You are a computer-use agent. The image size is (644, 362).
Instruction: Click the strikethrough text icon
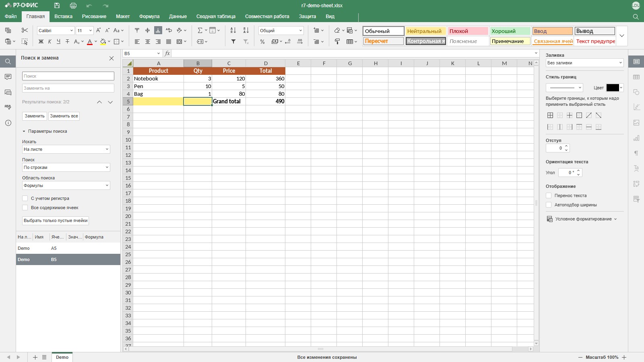coord(67,41)
